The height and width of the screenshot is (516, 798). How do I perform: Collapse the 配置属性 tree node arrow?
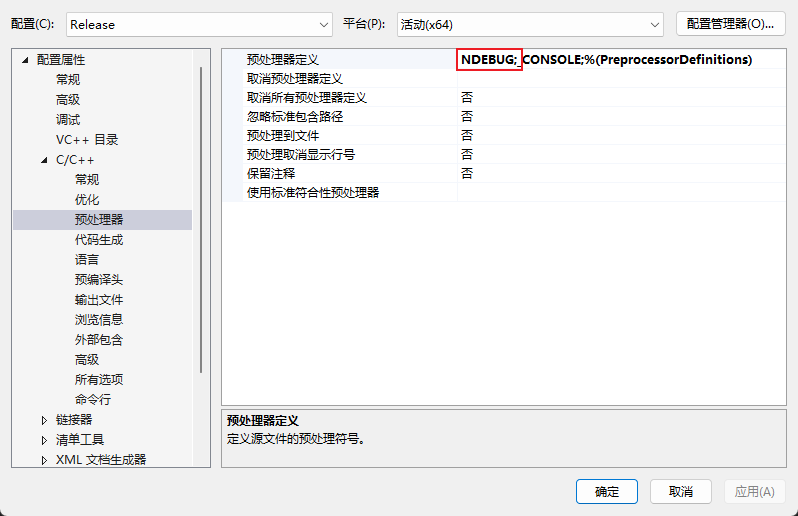pyautogui.click(x=25, y=60)
